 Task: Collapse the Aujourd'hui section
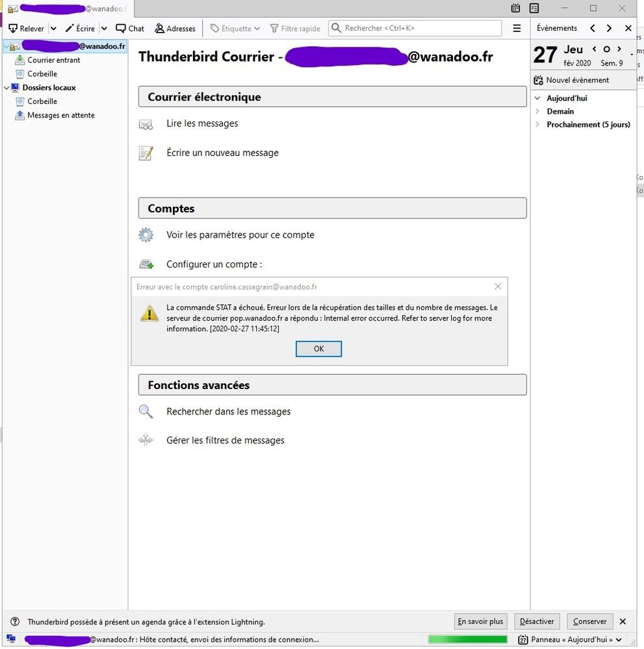click(x=537, y=98)
